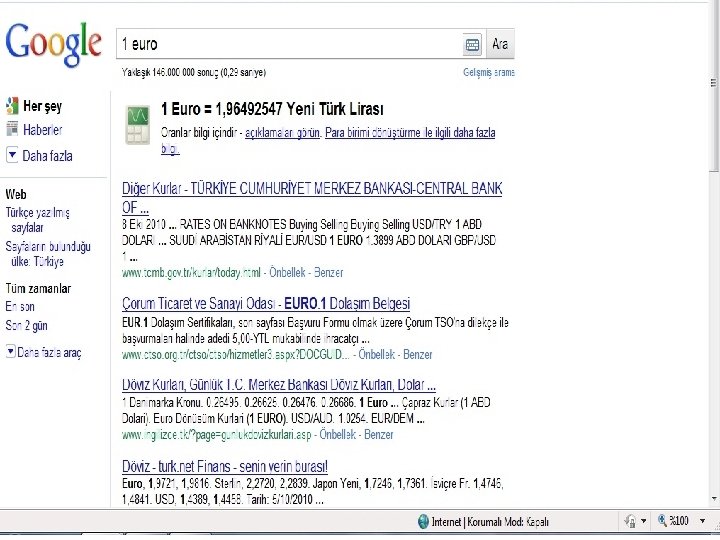720x540 pixels.
Task: Open Benzer link for ctso.org.tr result
Action: point(417,354)
